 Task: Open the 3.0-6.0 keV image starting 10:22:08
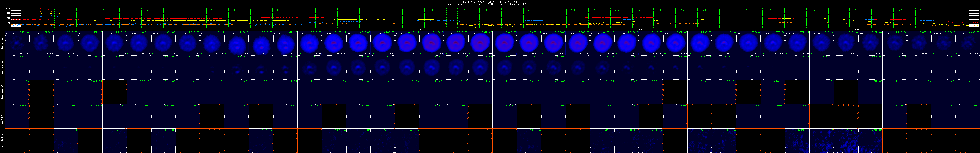click(x=237, y=43)
